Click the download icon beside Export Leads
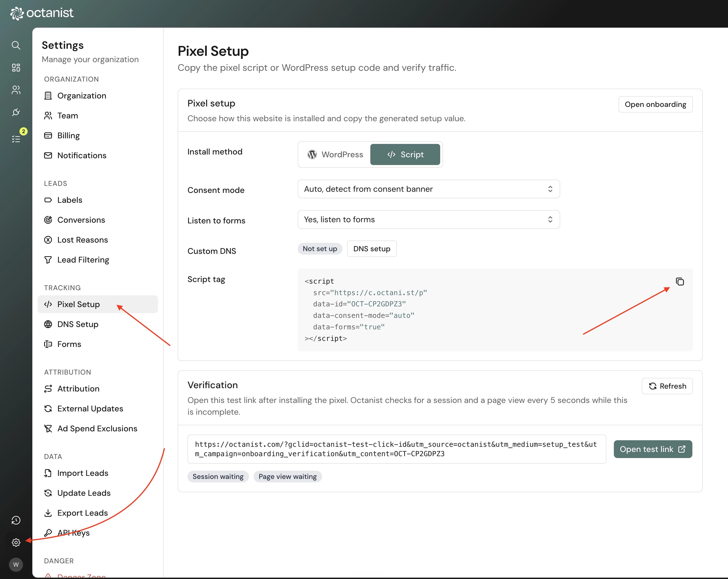This screenshot has width=728, height=579. click(x=48, y=513)
